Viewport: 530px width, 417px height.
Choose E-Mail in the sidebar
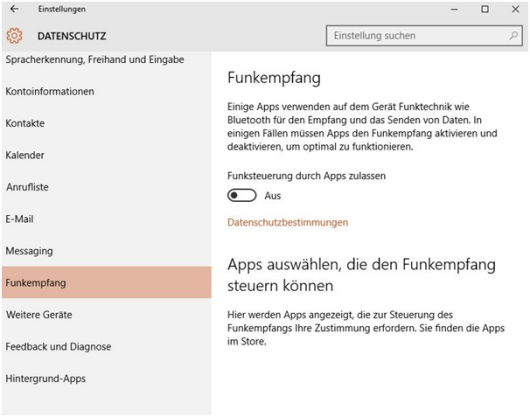pos(106,219)
